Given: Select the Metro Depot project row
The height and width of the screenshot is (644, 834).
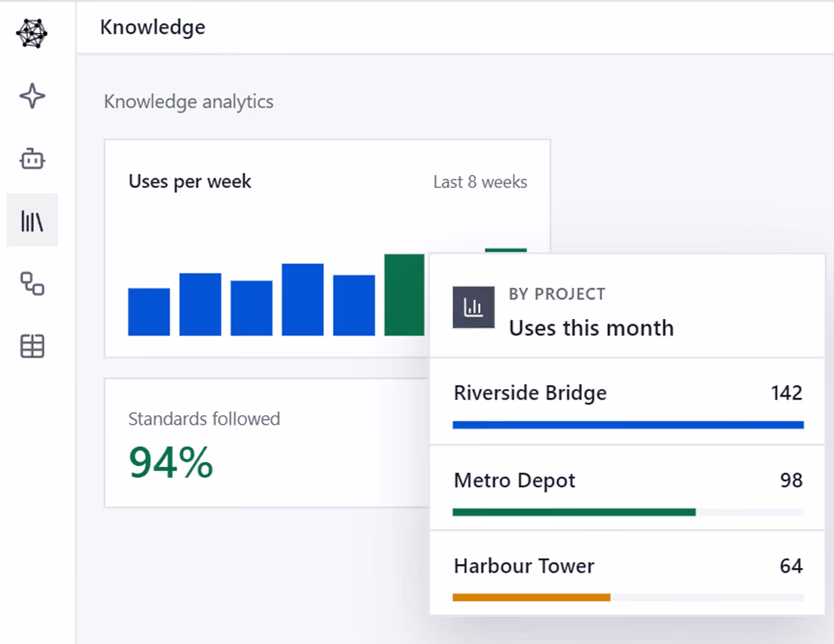Looking at the screenshot, I should pos(628,488).
